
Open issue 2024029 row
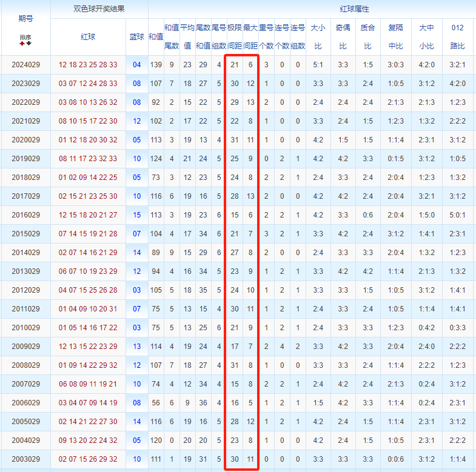click(x=25, y=65)
